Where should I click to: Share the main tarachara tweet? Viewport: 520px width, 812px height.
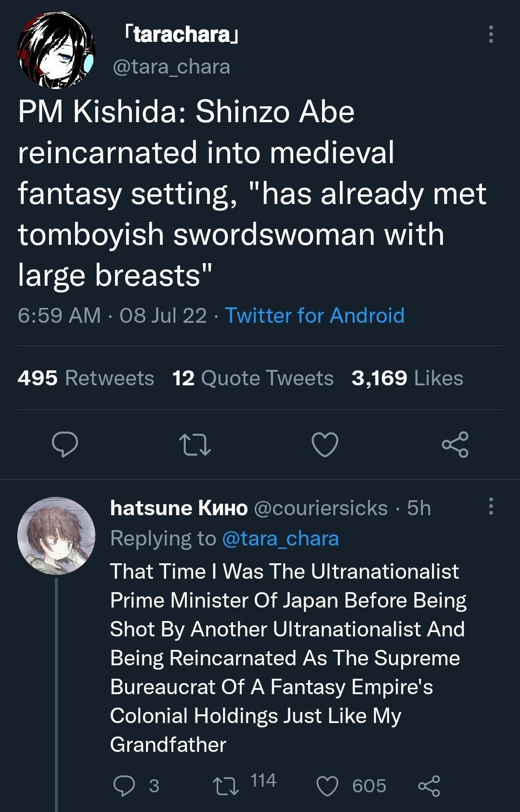point(455,444)
